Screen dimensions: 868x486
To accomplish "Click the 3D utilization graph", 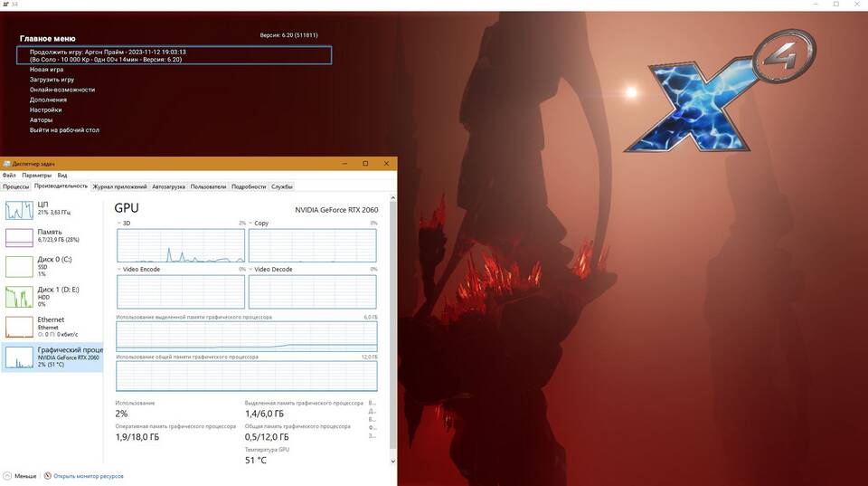I will click(181, 245).
